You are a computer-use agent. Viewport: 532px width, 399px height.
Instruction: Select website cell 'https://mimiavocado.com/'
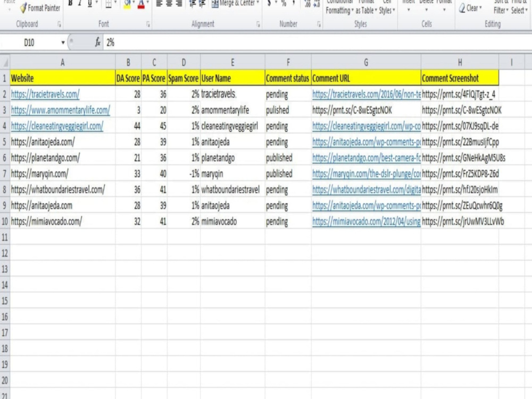62,221
